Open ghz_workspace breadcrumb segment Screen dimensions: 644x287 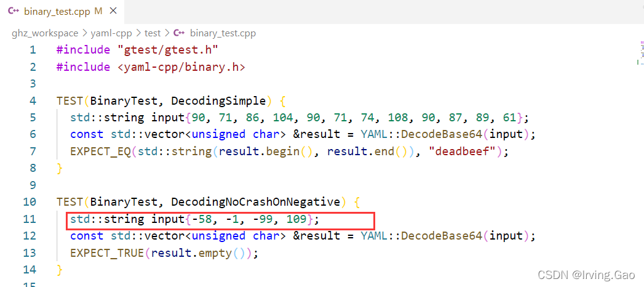click(45, 33)
